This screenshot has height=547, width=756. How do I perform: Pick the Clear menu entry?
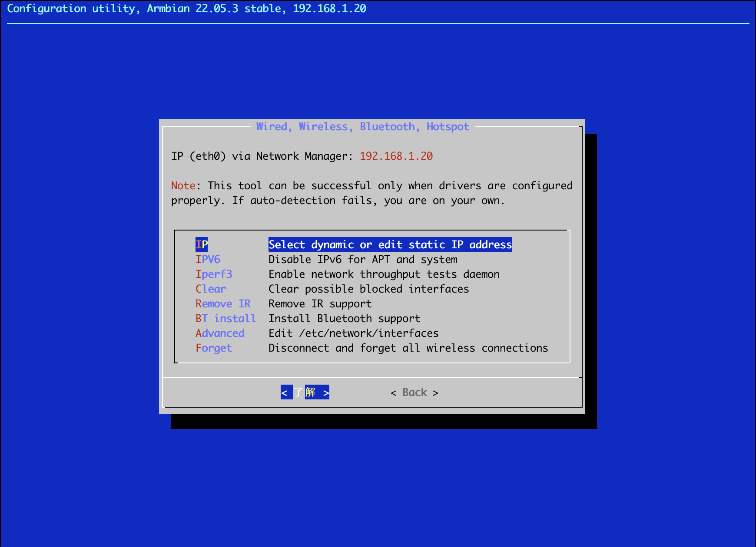point(211,289)
